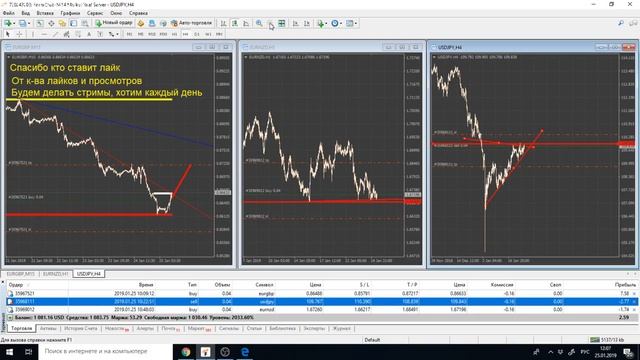Click the Indicators list toolbar icon
The image size is (640, 360).
tap(320, 23)
